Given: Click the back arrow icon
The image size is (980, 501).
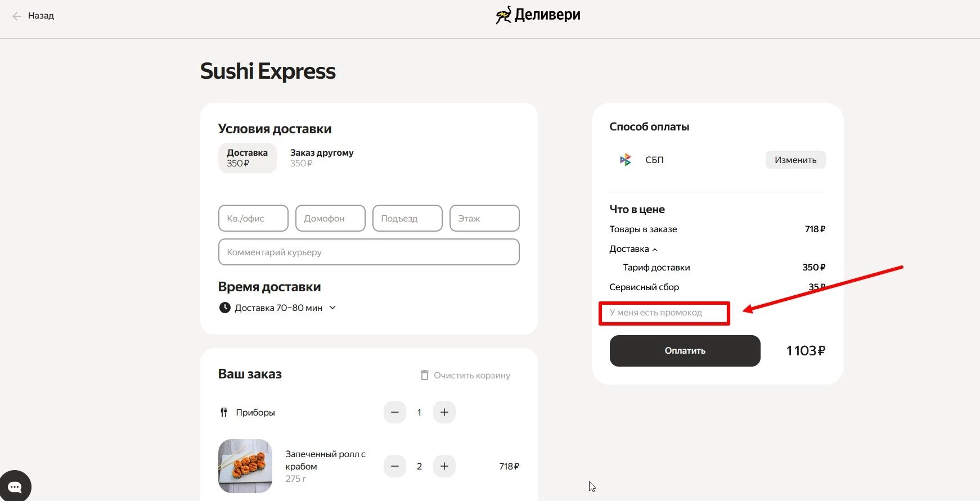Looking at the screenshot, I should click(17, 16).
